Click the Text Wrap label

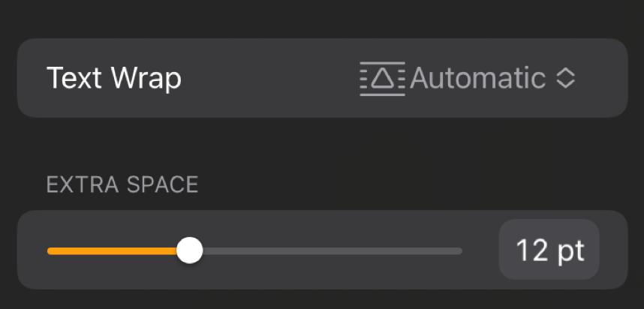(x=114, y=78)
